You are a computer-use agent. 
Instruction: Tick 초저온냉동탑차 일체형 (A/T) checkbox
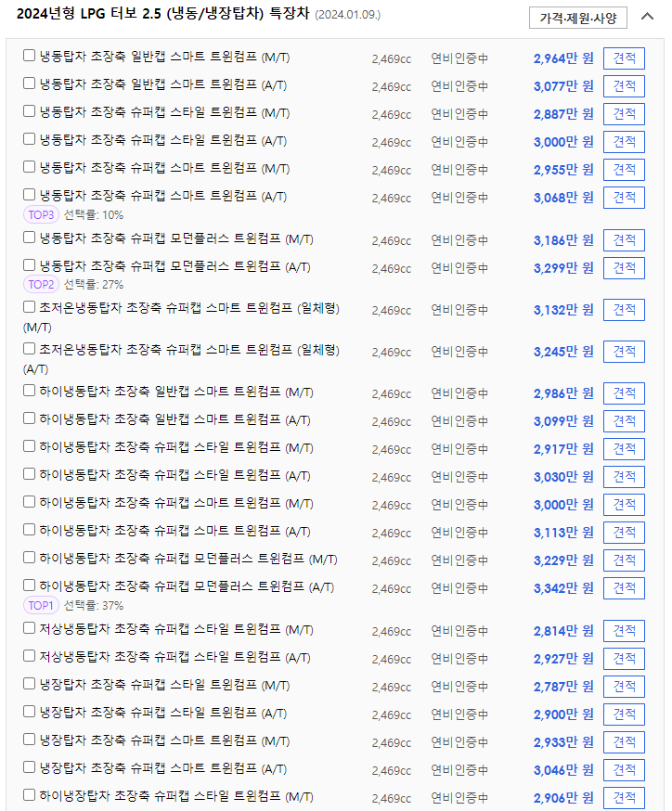(x=29, y=349)
